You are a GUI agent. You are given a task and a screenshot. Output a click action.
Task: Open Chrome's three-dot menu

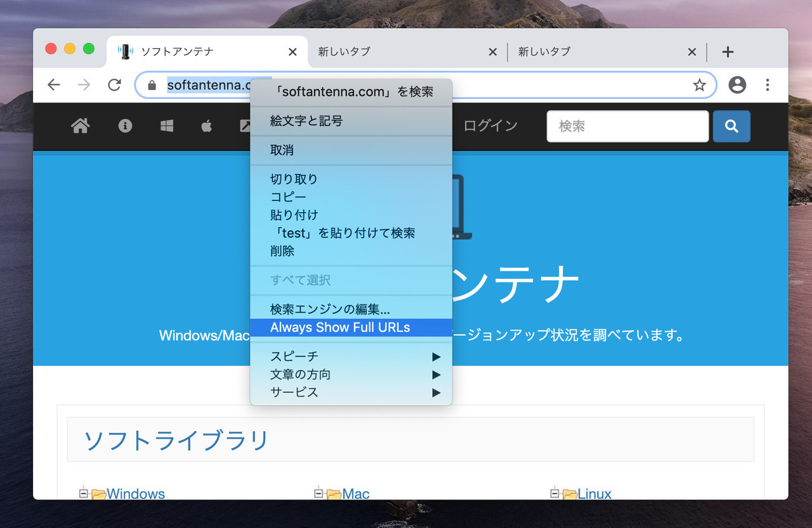point(768,85)
